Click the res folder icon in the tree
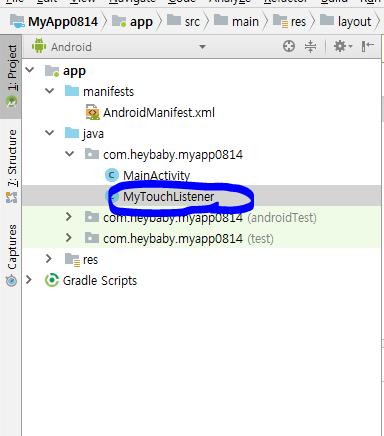 pyautogui.click(x=72, y=259)
